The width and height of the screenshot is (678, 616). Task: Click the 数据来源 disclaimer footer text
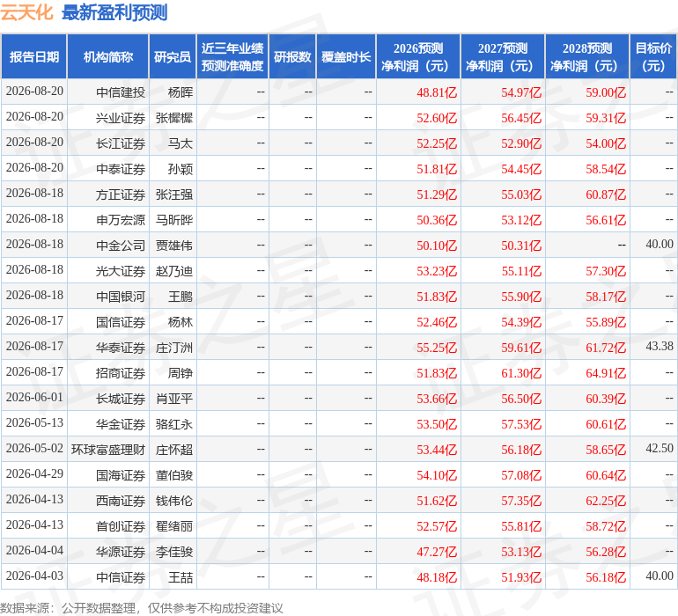tap(142, 608)
